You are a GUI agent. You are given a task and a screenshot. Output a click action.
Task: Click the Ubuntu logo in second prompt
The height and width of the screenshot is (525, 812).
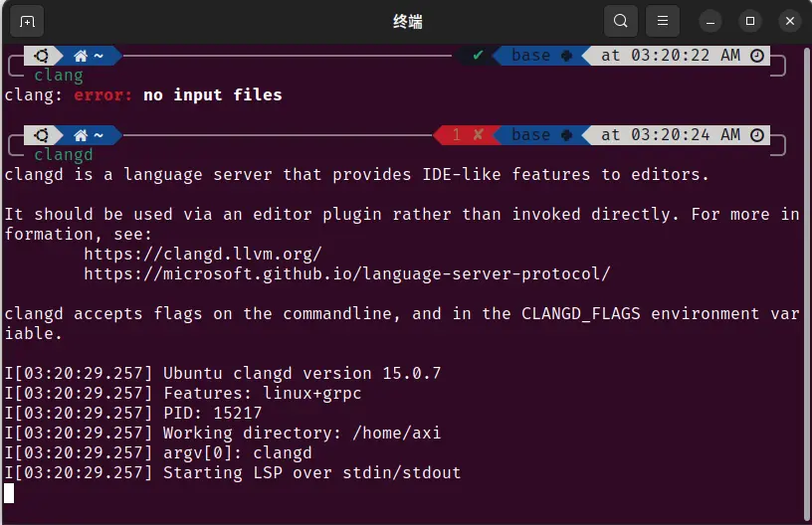click(x=42, y=135)
